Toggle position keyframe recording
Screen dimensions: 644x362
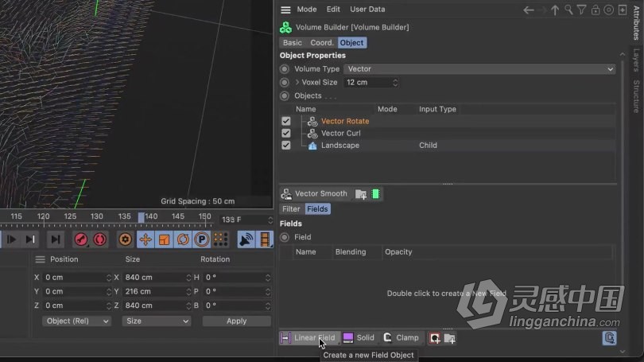pos(145,239)
